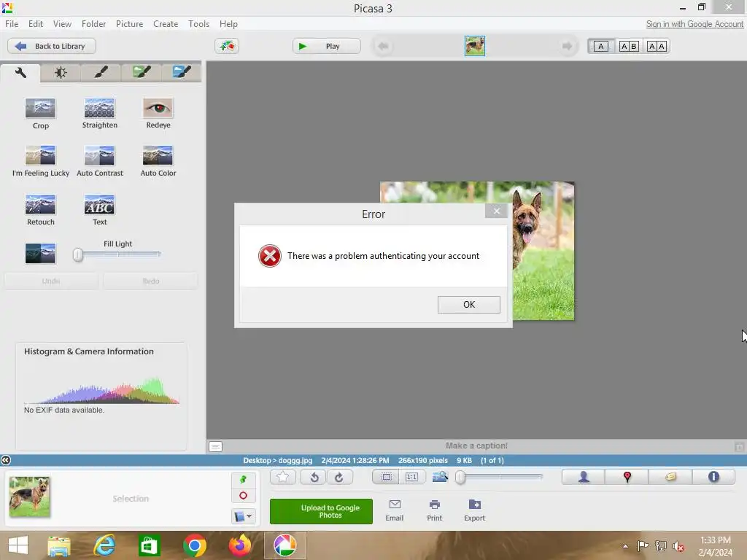
Task: Go Back to Library
Action: (52, 46)
